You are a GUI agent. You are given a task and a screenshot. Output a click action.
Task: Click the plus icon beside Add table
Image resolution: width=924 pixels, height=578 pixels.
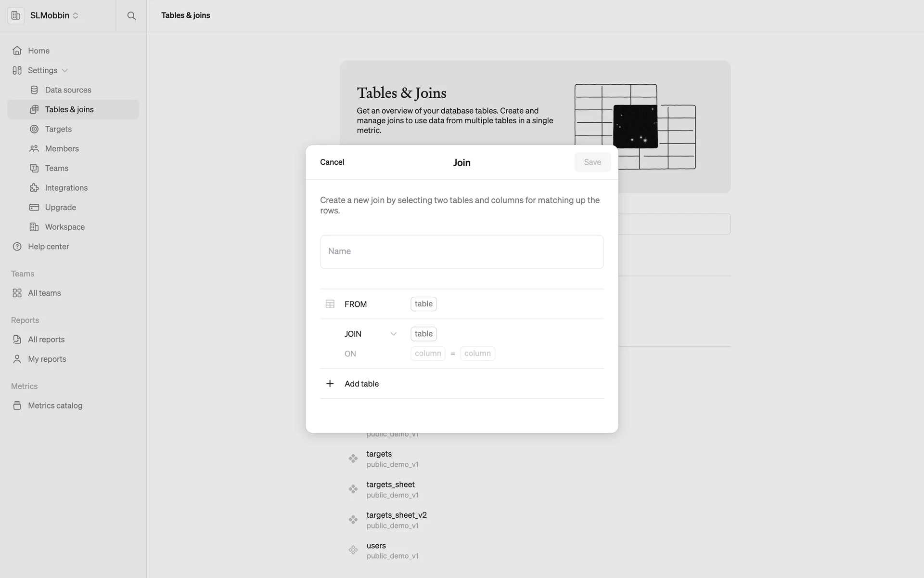(x=330, y=384)
